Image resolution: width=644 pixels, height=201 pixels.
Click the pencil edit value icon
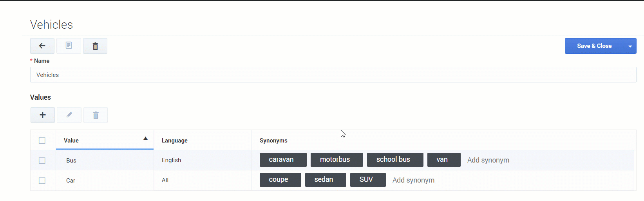tap(69, 115)
